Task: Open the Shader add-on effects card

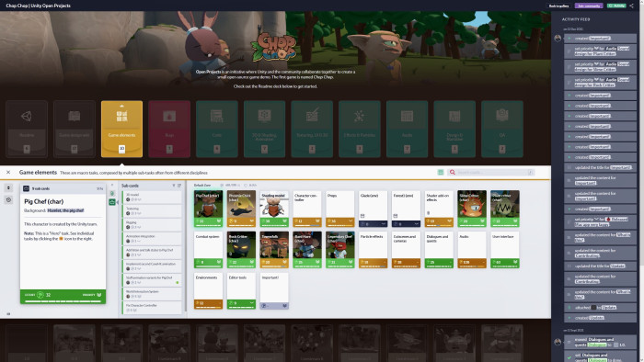Action: point(439,209)
